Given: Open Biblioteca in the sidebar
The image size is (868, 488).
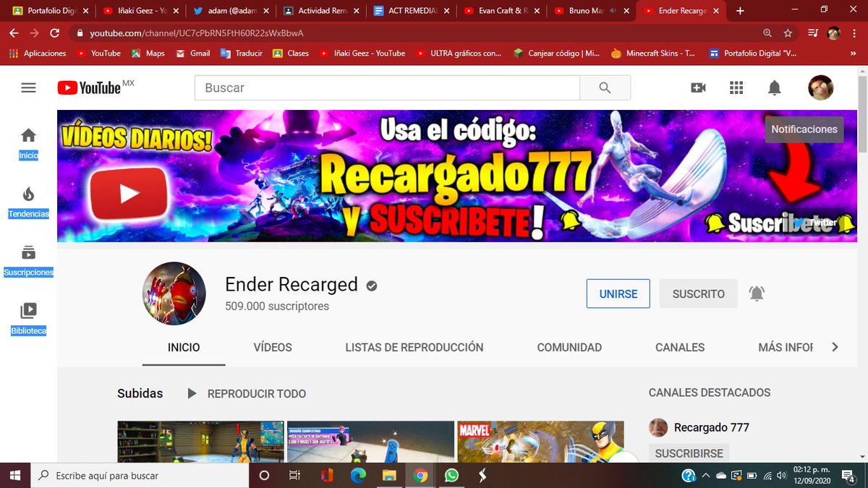Looking at the screenshot, I should pos(28,320).
